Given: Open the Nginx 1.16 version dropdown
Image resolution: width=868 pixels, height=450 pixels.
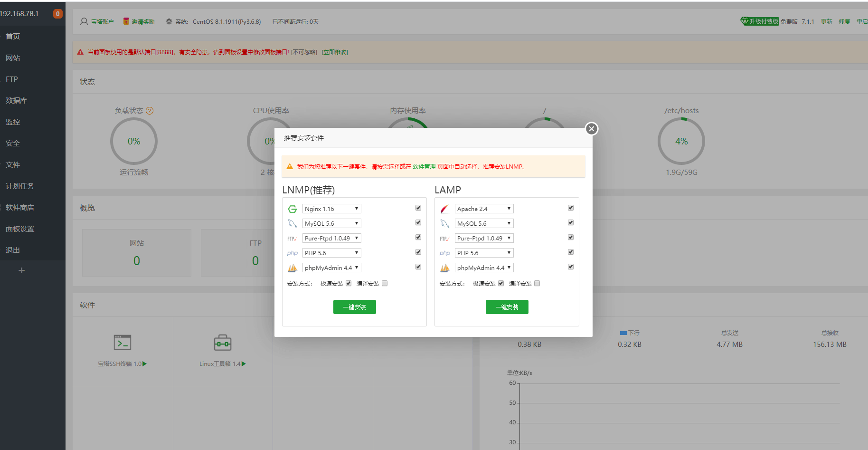Looking at the screenshot, I should tap(331, 209).
